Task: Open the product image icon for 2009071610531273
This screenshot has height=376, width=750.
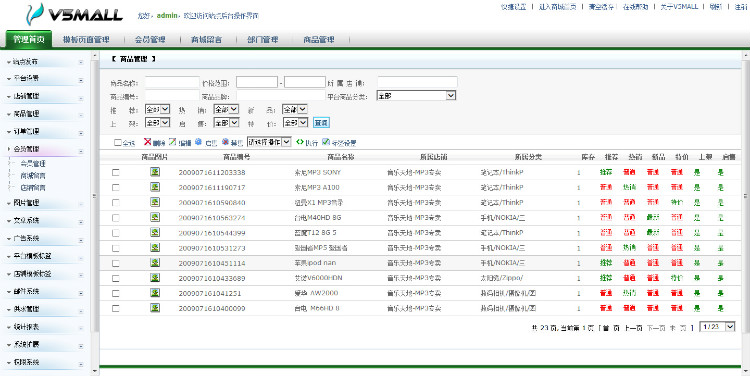Action: (155, 247)
